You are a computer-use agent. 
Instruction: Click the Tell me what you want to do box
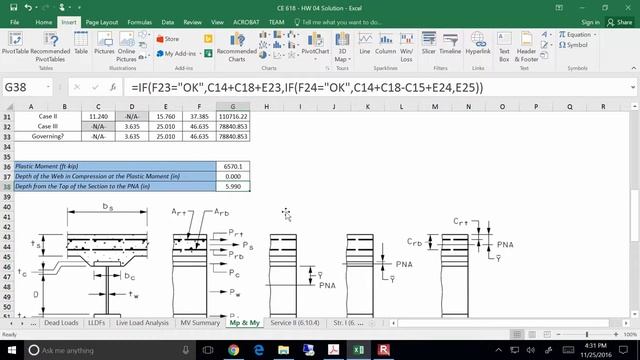pos(338,22)
